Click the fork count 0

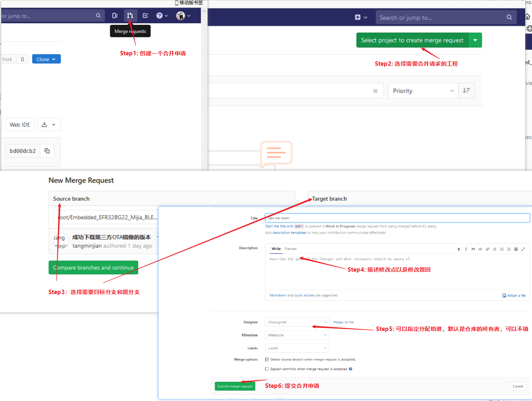22,59
